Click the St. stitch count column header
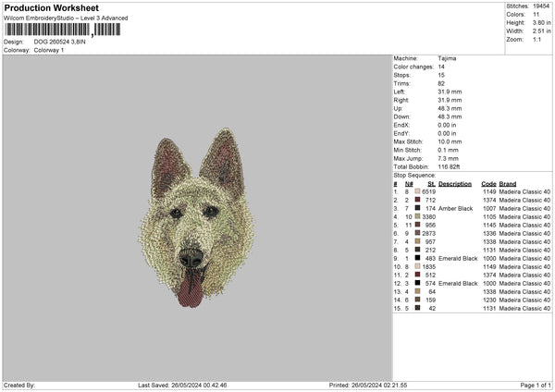Screen dimensions: 555x392 [430, 183]
